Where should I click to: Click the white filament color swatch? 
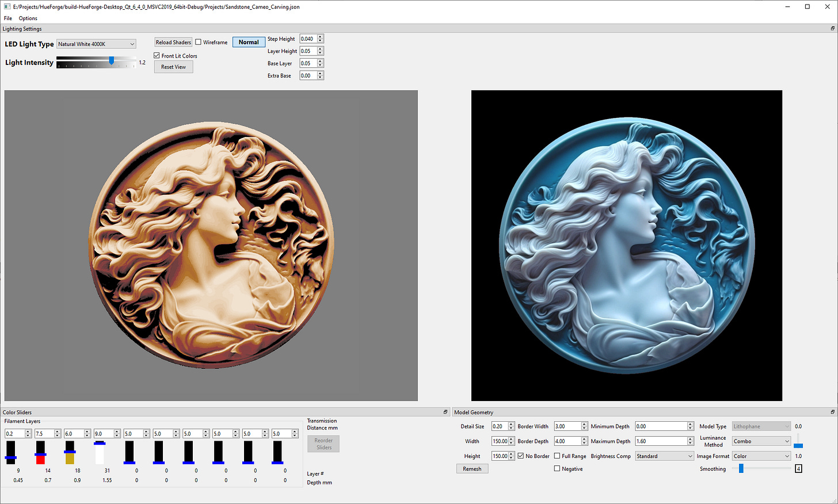point(100,455)
